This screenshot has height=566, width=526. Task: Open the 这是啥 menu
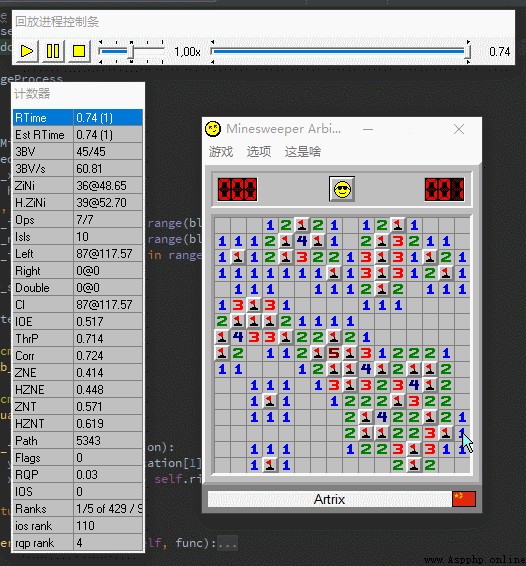(303, 152)
